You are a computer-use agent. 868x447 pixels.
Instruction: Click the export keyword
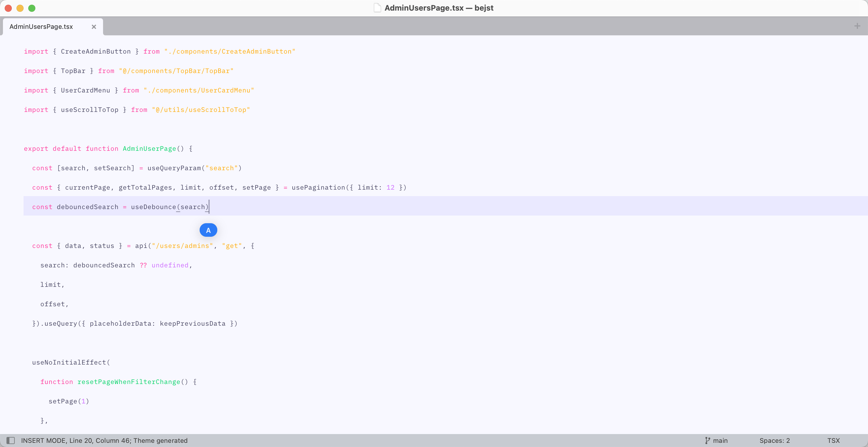pos(36,149)
